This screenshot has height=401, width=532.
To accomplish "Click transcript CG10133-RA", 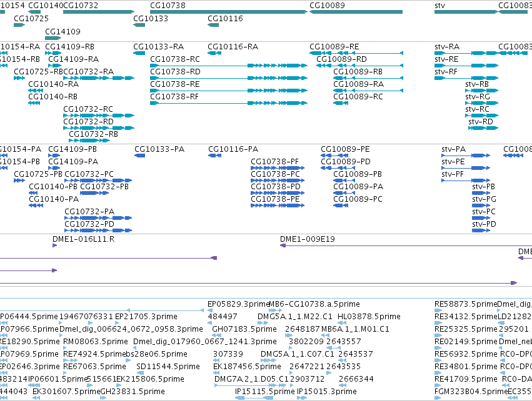I will click(x=139, y=53).
